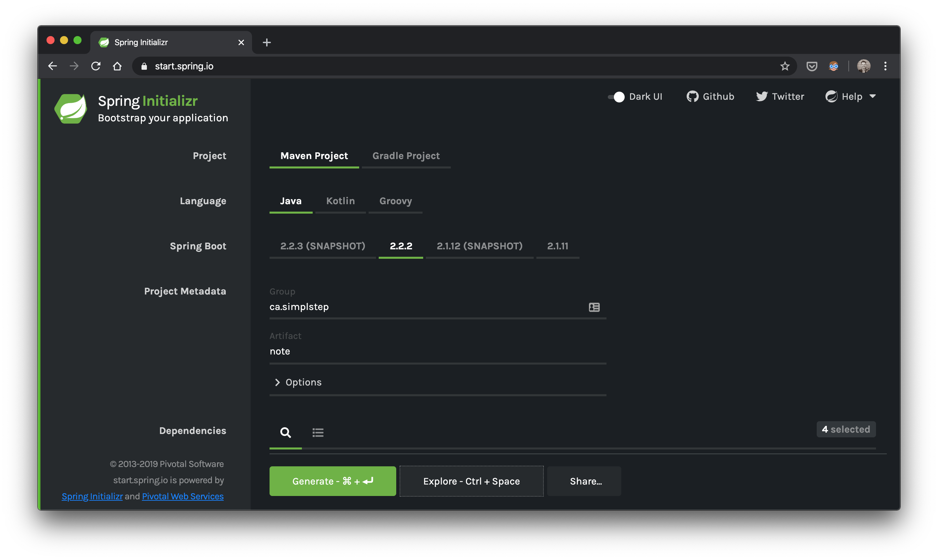Click the browser forward arrow
The width and height of the screenshot is (938, 560).
coord(74,66)
